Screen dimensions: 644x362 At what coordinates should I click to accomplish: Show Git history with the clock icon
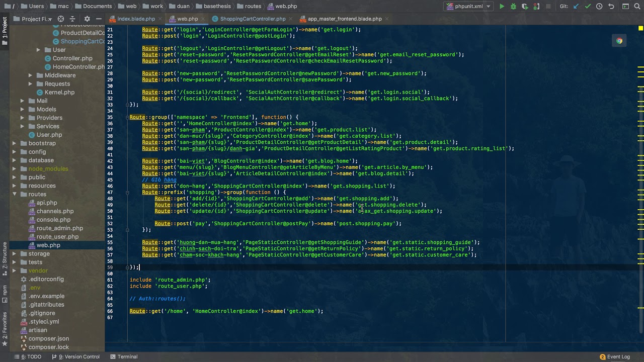tap(599, 7)
